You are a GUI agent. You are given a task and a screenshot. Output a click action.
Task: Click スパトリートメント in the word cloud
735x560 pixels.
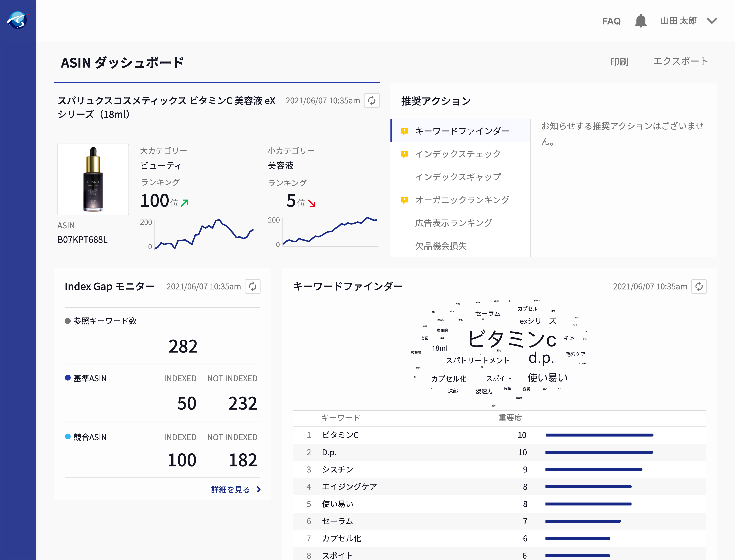coord(478,360)
